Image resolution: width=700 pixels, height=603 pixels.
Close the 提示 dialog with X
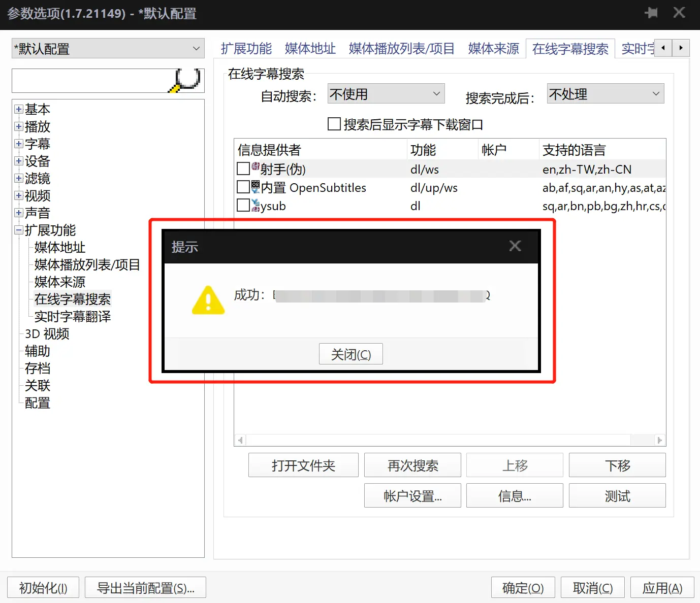(515, 246)
